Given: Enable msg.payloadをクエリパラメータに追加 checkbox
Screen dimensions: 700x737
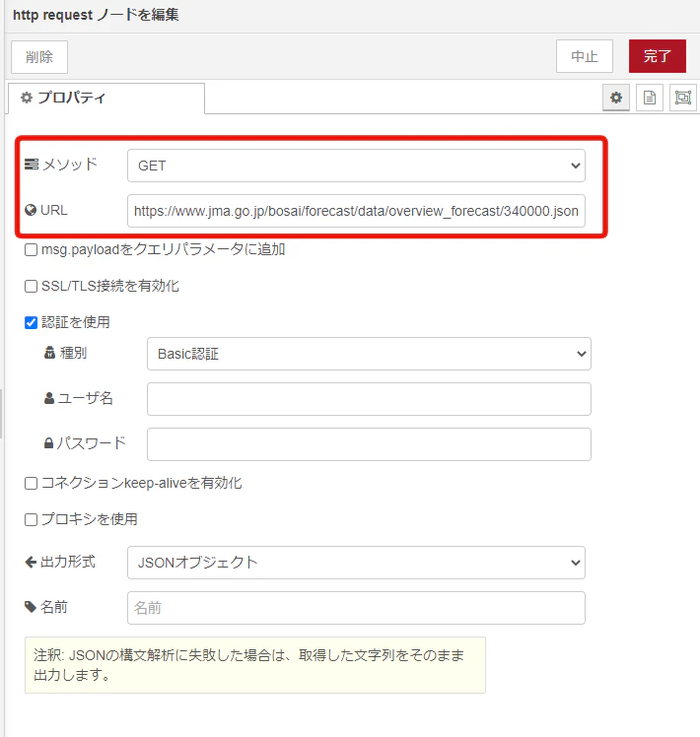Looking at the screenshot, I should pyautogui.click(x=31, y=249).
